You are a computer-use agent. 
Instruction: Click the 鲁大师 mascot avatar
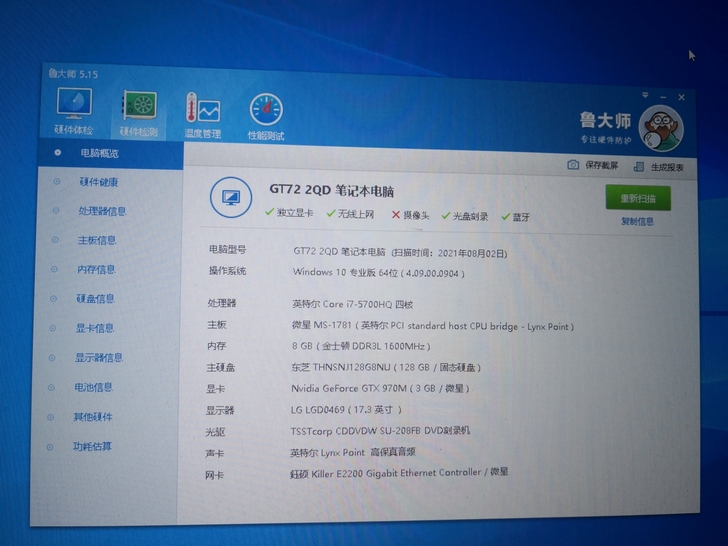click(x=661, y=129)
